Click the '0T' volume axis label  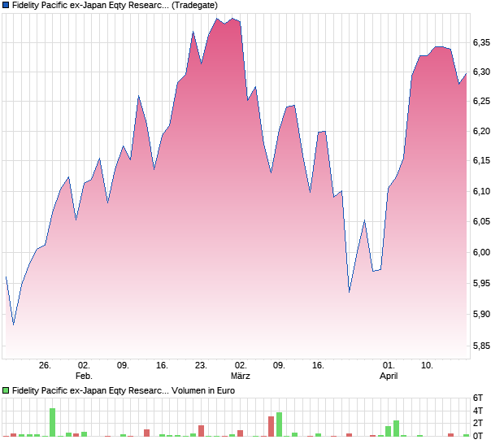click(478, 436)
